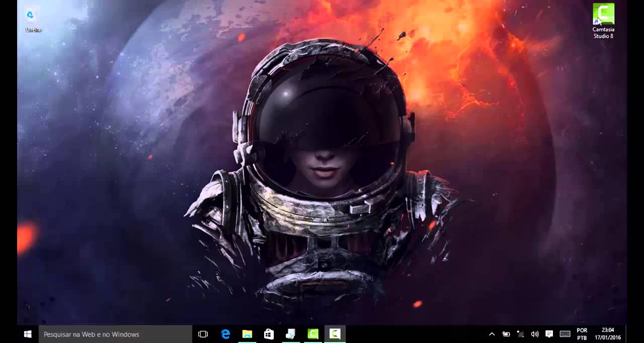
Task: Open File Explorer from the taskbar
Action: pyautogui.click(x=247, y=334)
